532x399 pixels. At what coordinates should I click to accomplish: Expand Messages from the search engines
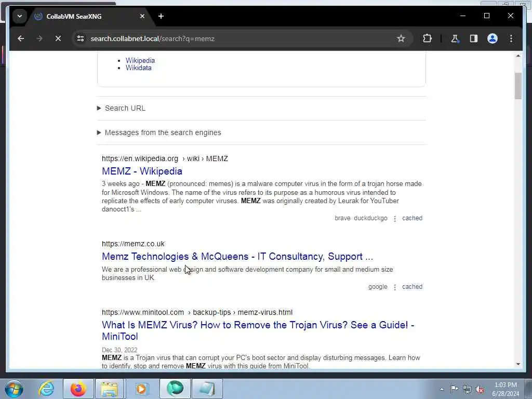159,132
